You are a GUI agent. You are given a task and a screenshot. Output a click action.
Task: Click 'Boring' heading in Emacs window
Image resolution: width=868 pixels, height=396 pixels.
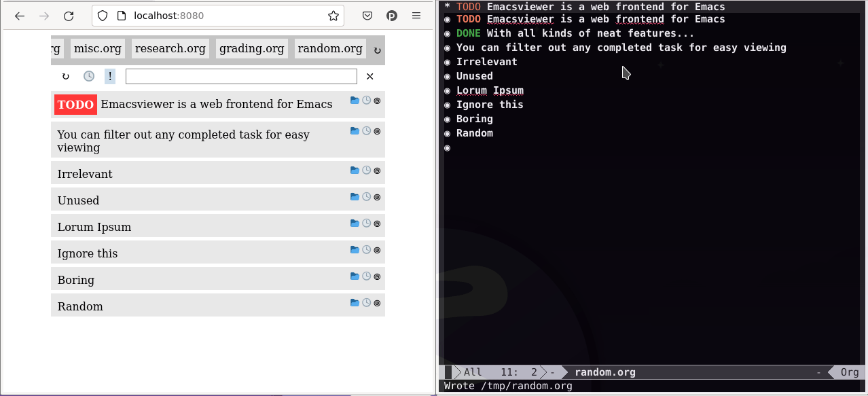475,119
